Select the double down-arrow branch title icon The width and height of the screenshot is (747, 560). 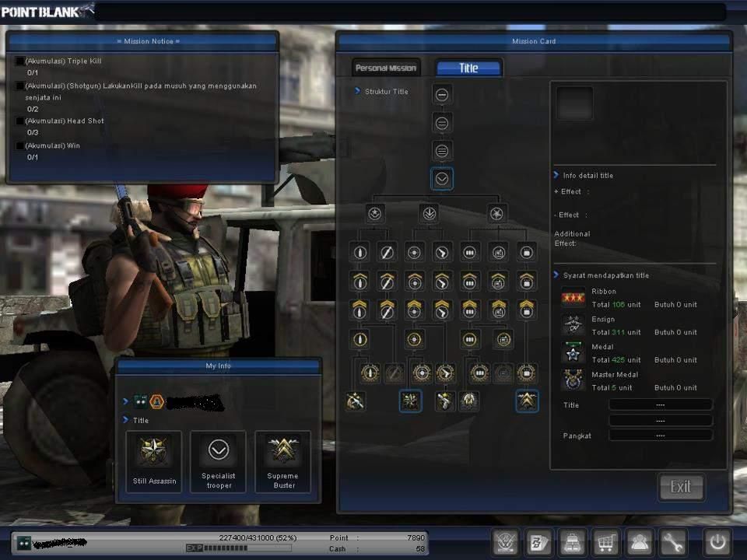point(429,214)
